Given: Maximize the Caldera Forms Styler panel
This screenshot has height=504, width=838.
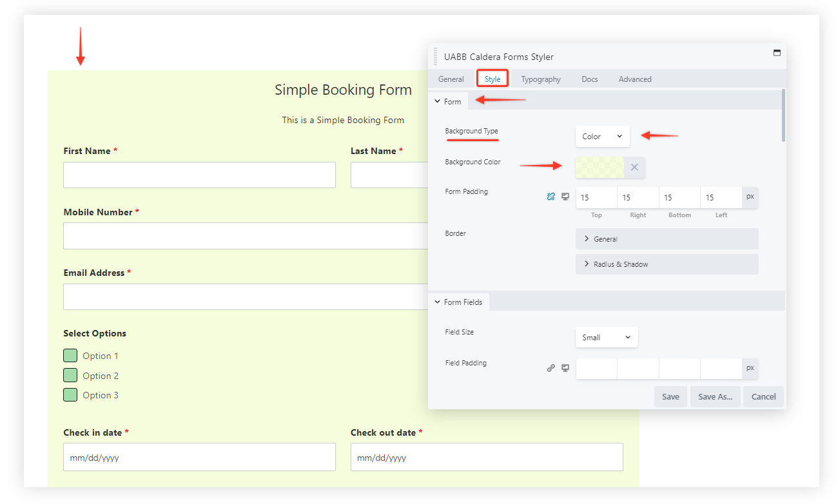Looking at the screenshot, I should 777,53.
